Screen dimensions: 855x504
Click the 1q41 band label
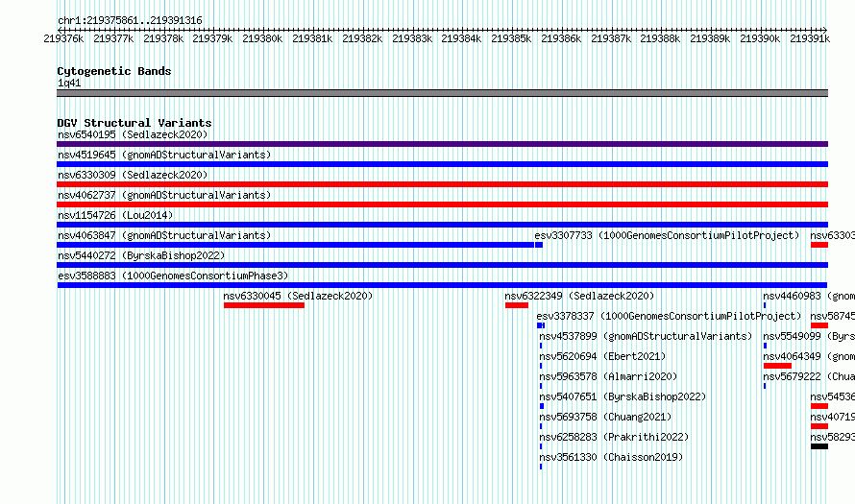coord(69,83)
